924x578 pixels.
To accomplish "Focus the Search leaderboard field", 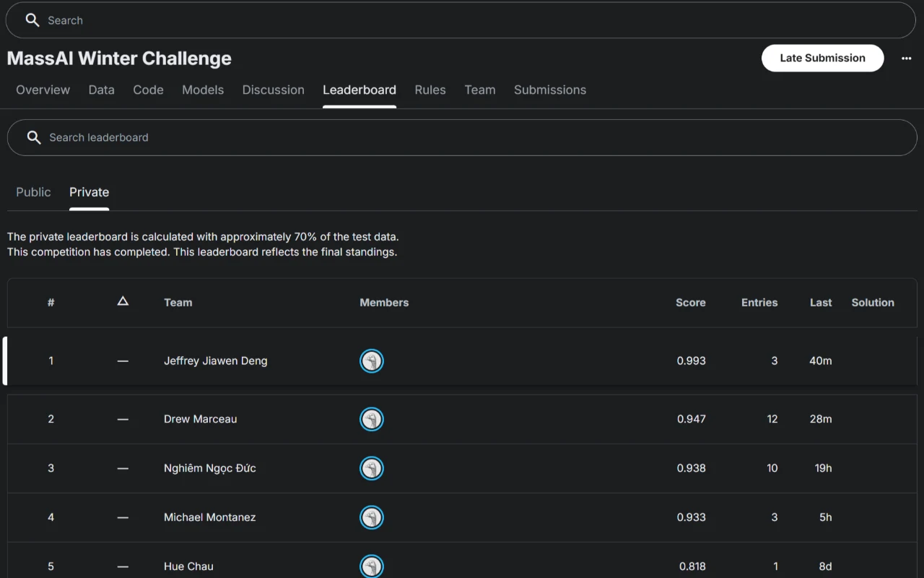I will click(462, 137).
